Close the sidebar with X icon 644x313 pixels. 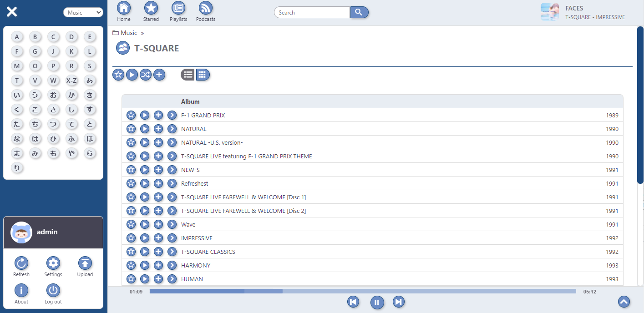[x=12, y=12]
